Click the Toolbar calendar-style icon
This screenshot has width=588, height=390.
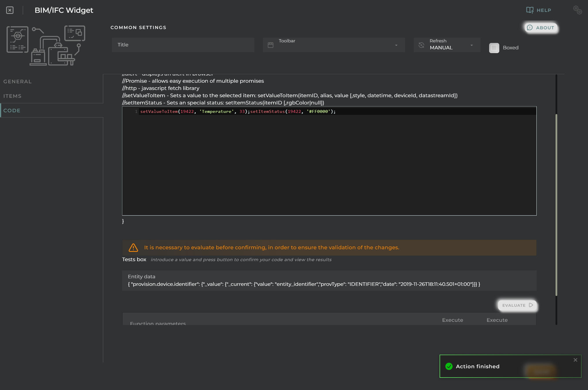pyautogui.click(x=271, y=45)
